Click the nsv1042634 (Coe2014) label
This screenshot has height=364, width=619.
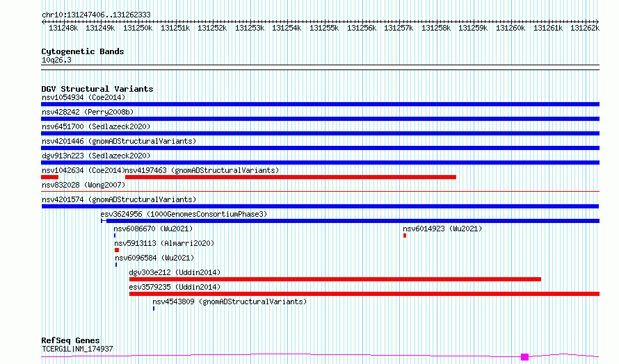[83, 170]
